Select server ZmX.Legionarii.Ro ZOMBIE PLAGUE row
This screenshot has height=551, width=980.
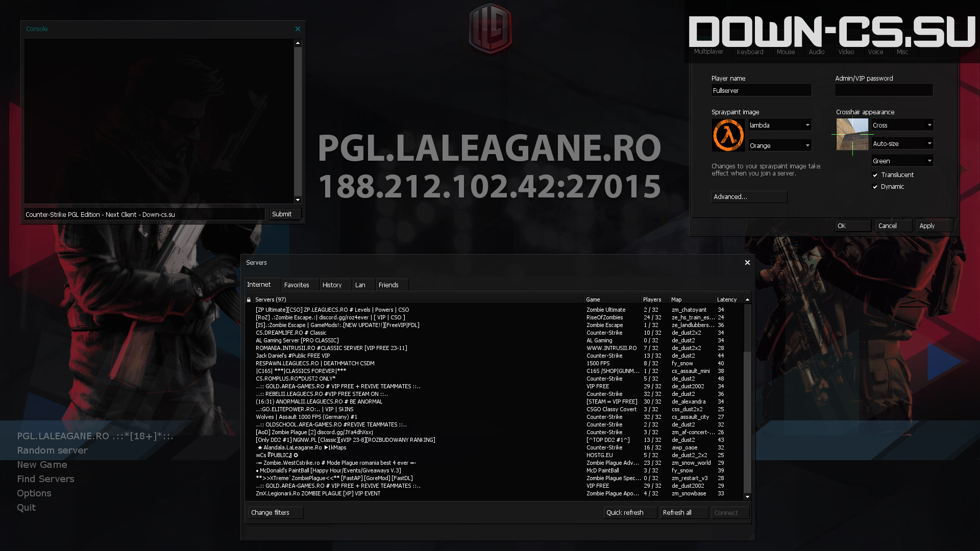[494, 494]
